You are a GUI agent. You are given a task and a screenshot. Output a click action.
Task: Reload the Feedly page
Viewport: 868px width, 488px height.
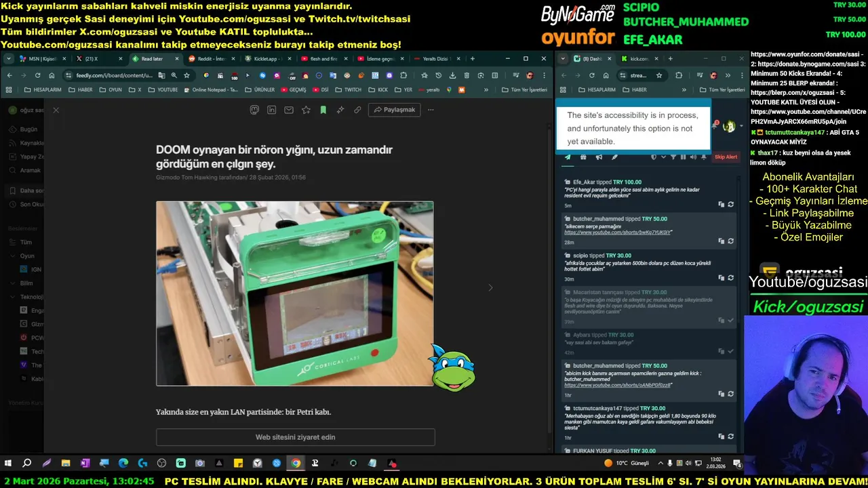(x=37, y=75)
